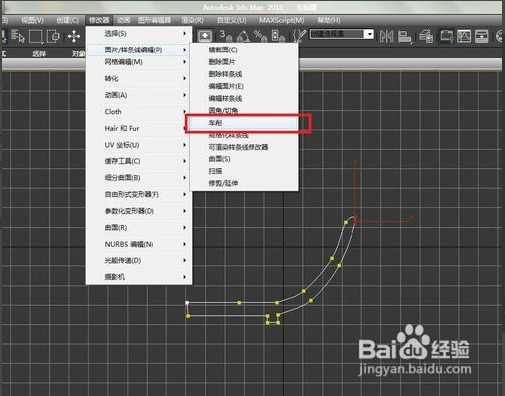This screenshot has width=505, height=396.
Task: Open the 图形编辑器 menu
Action: (154, 20)
